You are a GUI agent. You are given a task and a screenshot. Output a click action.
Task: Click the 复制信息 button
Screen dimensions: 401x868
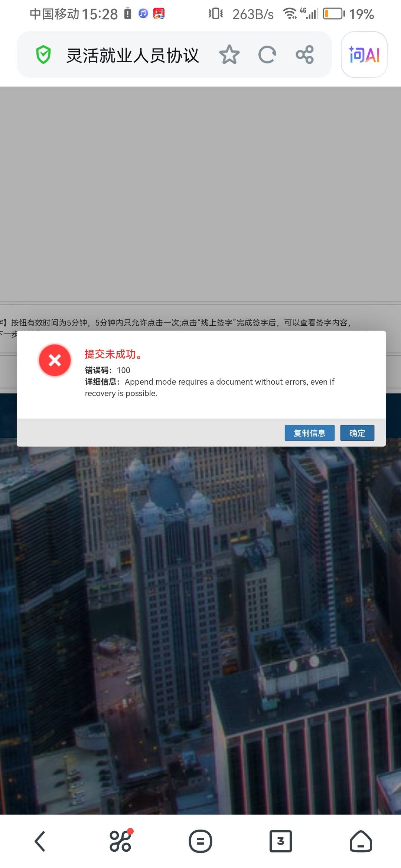pyautogui.click(x=310, y=433)
